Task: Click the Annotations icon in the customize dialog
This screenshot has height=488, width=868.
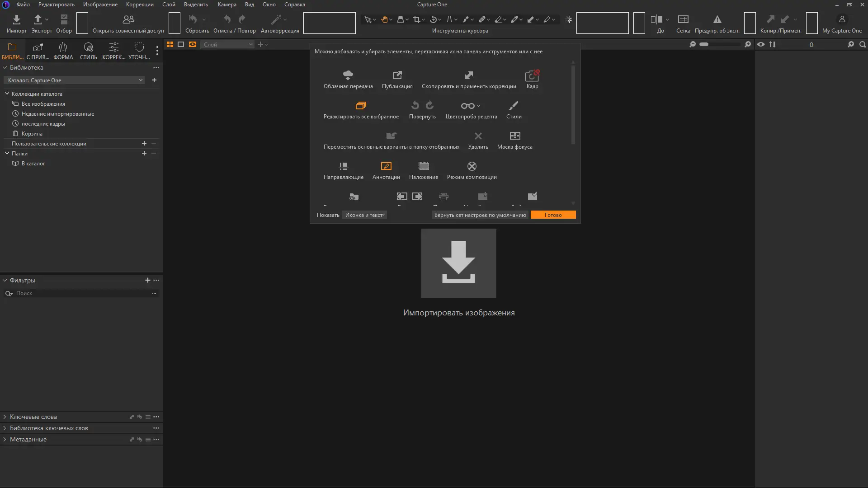Action: tap(386, 166)
